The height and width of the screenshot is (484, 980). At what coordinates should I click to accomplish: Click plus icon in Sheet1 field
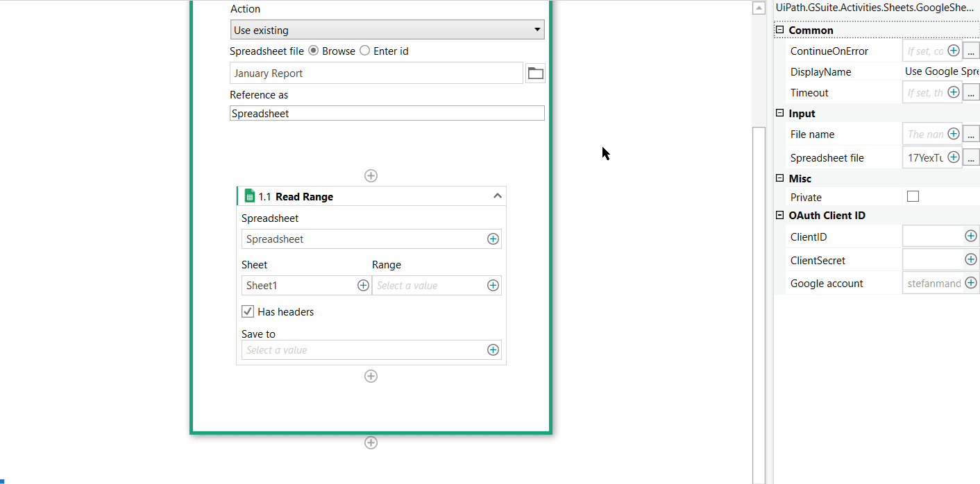[x=363, y=286]
